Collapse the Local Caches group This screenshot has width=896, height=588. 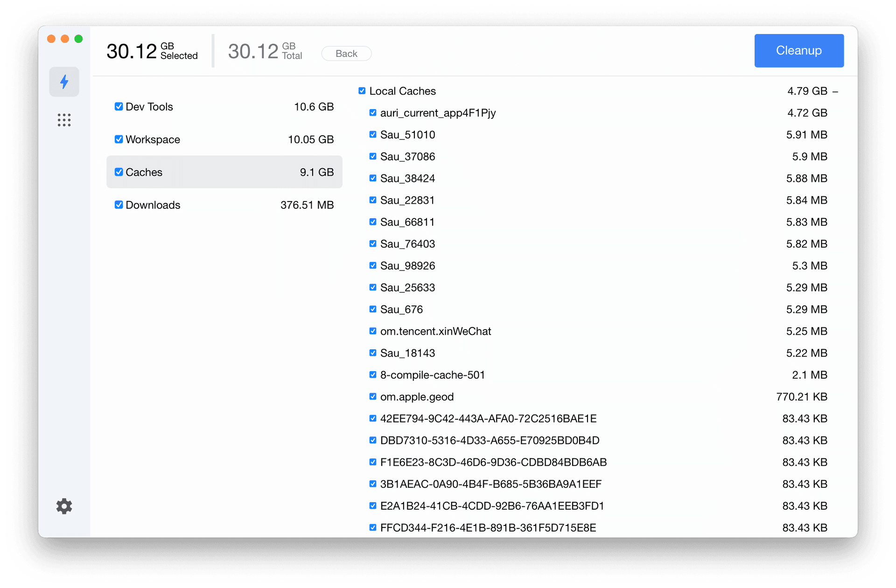[835, 91]
